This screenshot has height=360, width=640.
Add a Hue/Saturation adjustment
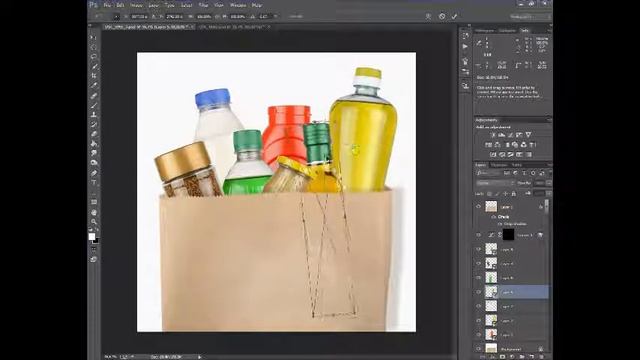[488, 144]
